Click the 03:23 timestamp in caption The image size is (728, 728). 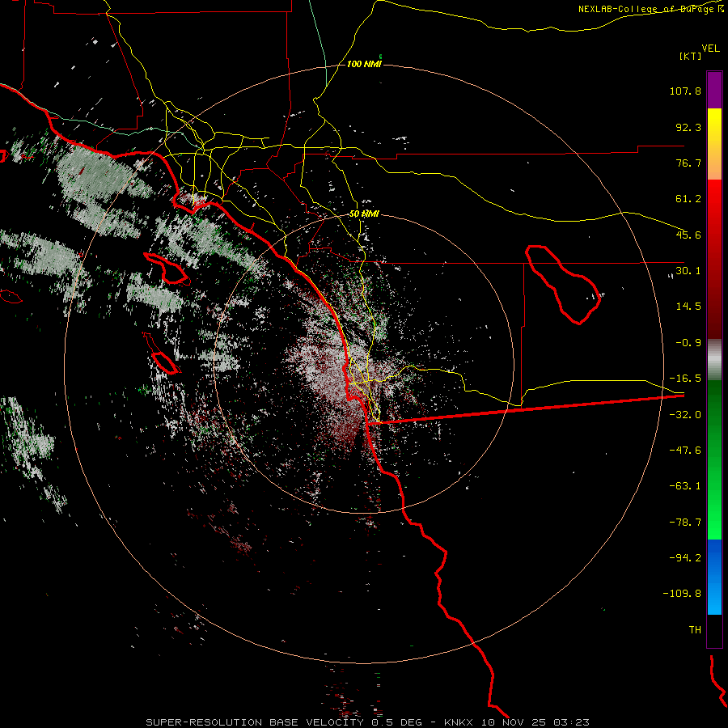coord(570,722)
